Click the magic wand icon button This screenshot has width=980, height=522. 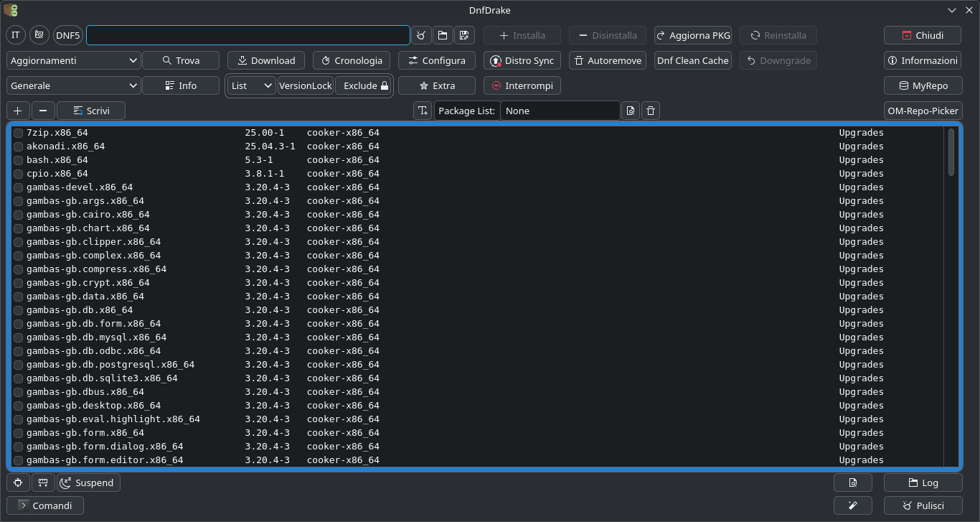852,505
